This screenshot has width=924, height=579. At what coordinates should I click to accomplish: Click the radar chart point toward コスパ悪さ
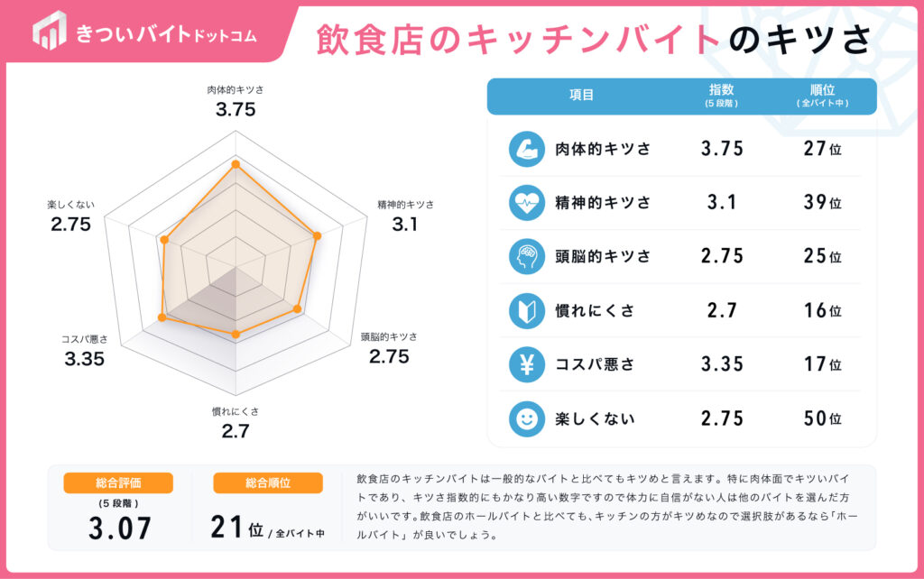pos(162,317)
